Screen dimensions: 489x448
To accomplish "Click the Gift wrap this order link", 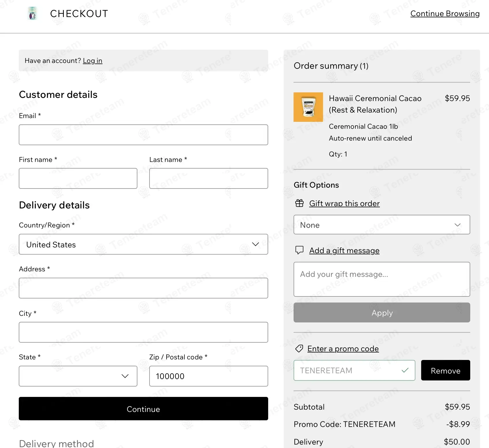I will (x=344, y=204).
